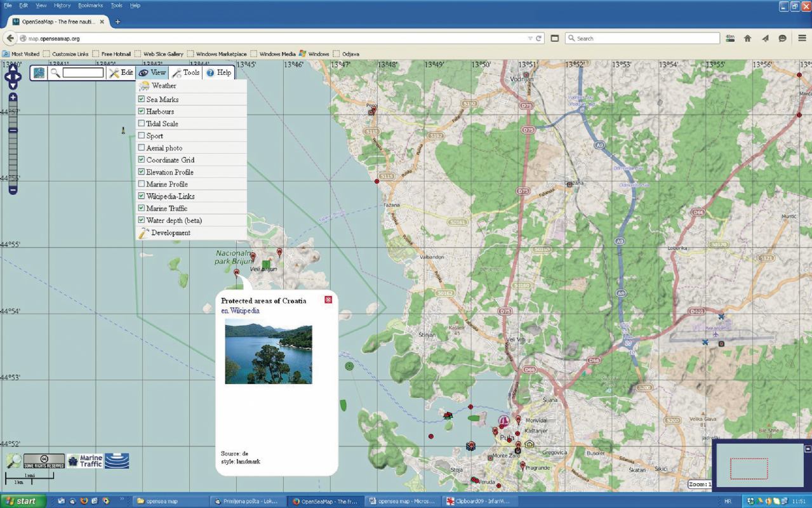Pan the map south with down arrow
The image size is (812, 508).
coord(13,86)
